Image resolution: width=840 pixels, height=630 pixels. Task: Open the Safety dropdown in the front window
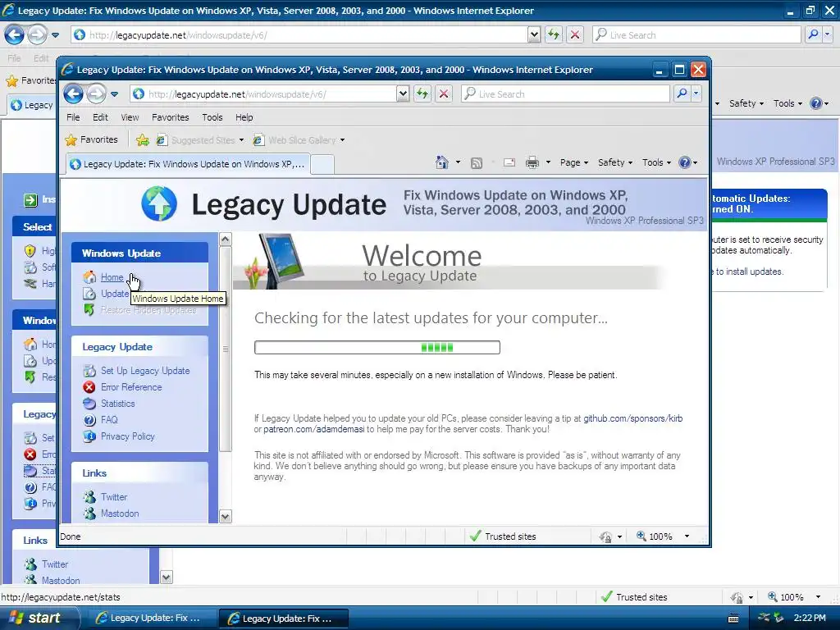point(615,162)
